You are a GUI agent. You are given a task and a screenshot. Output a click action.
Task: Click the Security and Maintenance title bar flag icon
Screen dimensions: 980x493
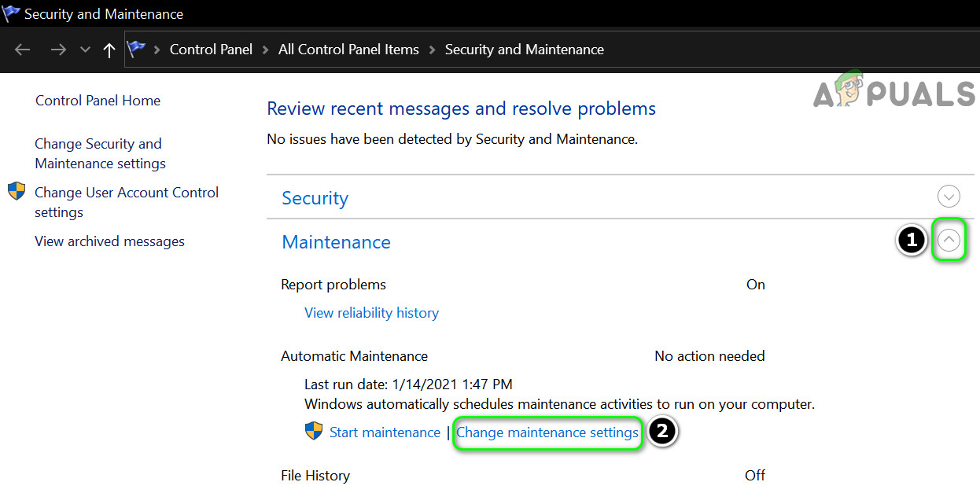[11, 14]
